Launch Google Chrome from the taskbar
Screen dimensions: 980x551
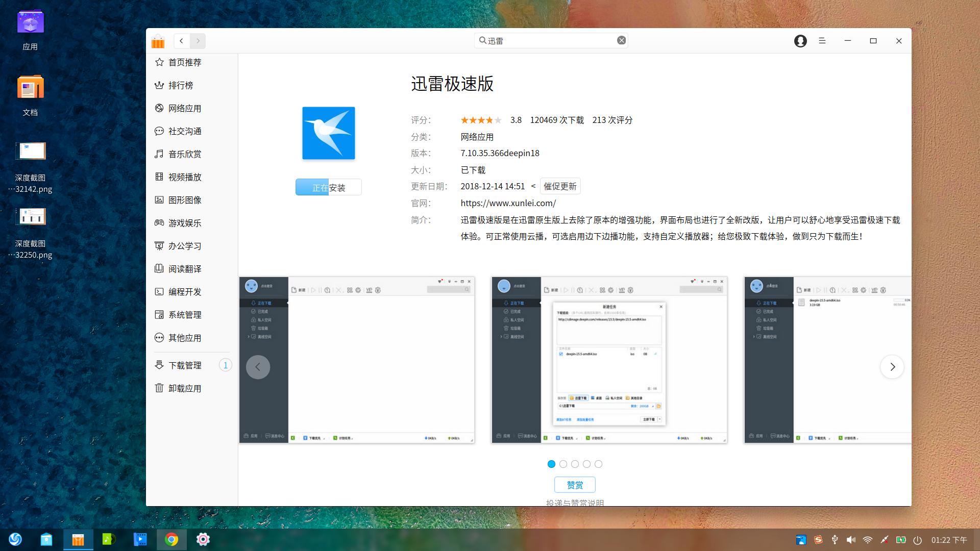pyautogui.click(x=171, y=539)
